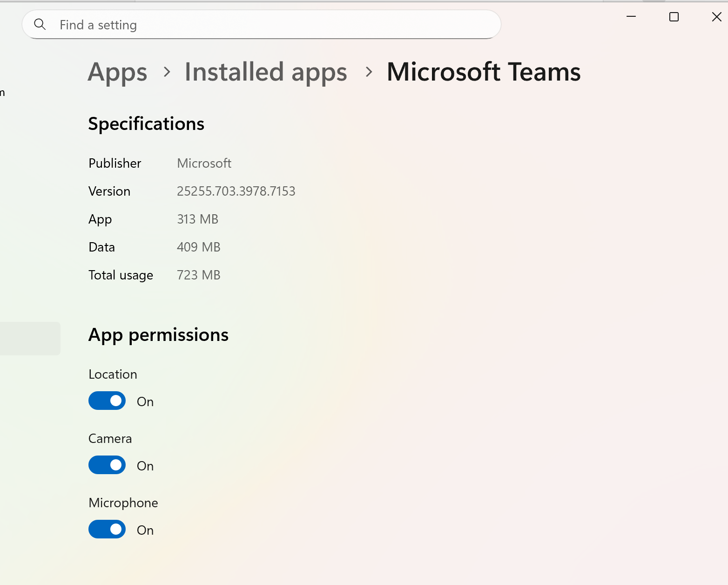This screenshot has width=728, height=585.
Task: Disable the Camera permission toggle
Action: pyautogui.click(x=107, y=465)
